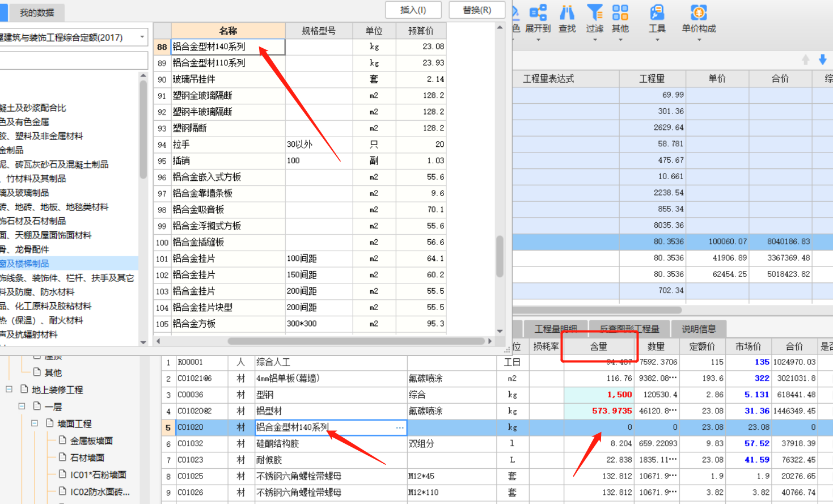Open the 查找 binoculars tool
This screenshot has height=504, width=833.
tap(566, 12)
